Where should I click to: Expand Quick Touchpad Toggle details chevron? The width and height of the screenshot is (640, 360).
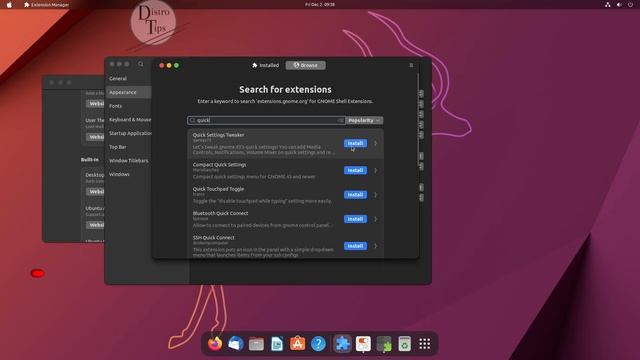click(x=376, y=195)
